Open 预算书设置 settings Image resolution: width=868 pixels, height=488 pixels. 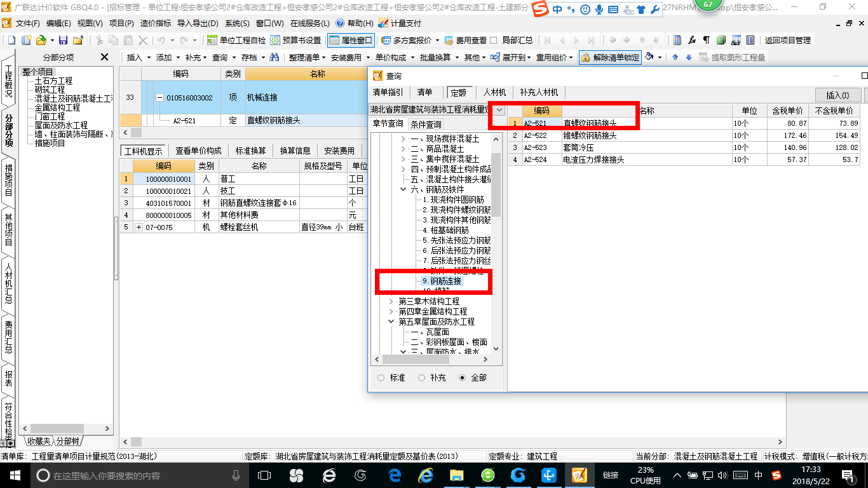click(295, 40)
